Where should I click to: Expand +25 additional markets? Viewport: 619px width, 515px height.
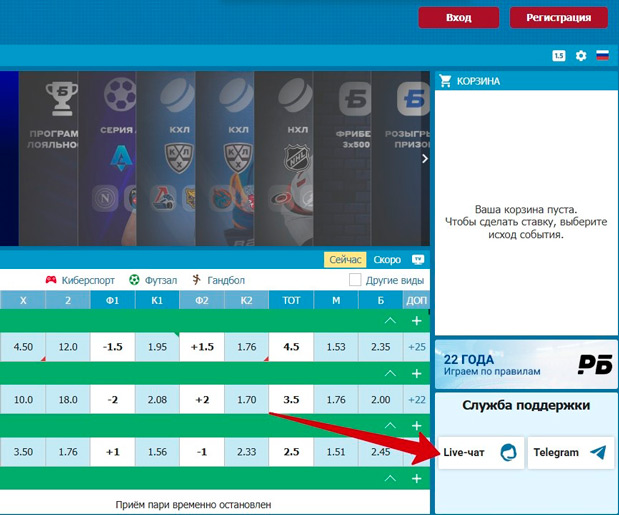pos(416,347)
